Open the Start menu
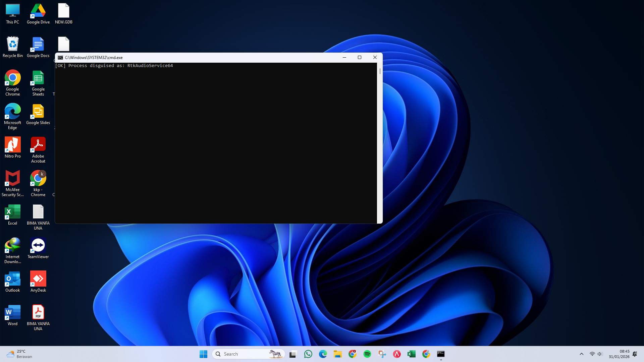This screenshot has height=362, width=644. click(203, 354)
